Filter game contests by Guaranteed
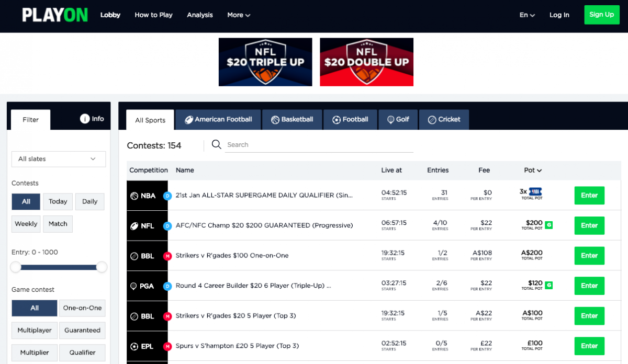628x364 pixels. 83,331
